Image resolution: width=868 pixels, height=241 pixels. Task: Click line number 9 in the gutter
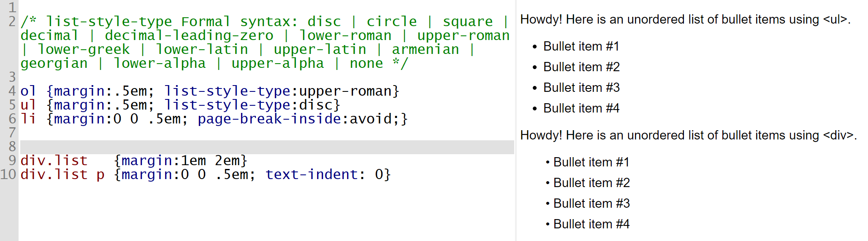(12, 161)
